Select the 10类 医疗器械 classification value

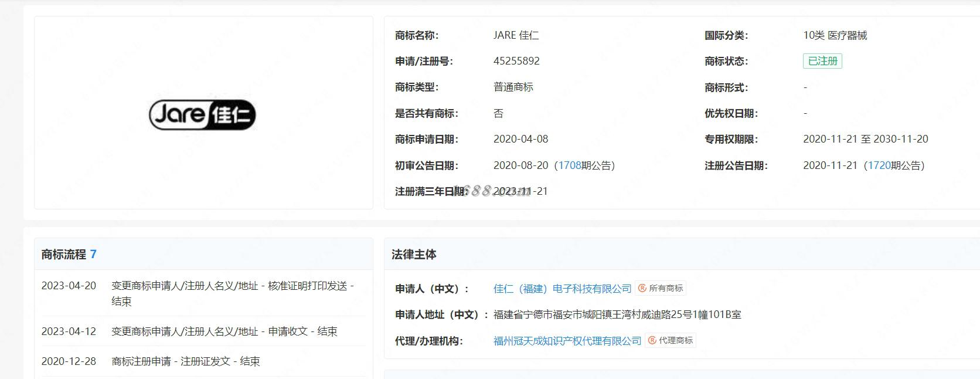click(x=835, y=35)
